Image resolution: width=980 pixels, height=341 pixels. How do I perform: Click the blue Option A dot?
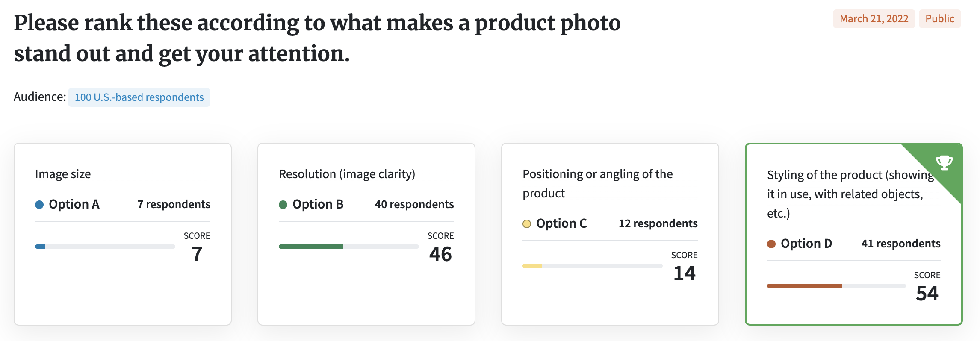pos(39,205)
